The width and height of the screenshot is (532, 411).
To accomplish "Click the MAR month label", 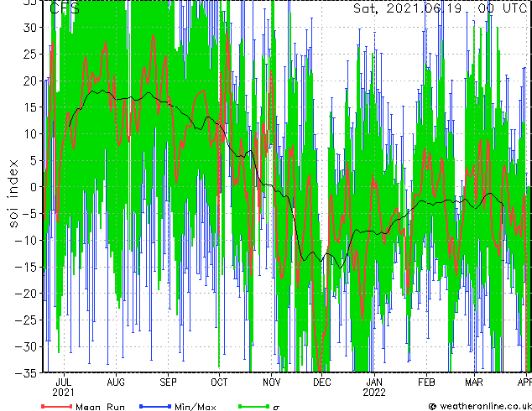I will pos(474,382).
